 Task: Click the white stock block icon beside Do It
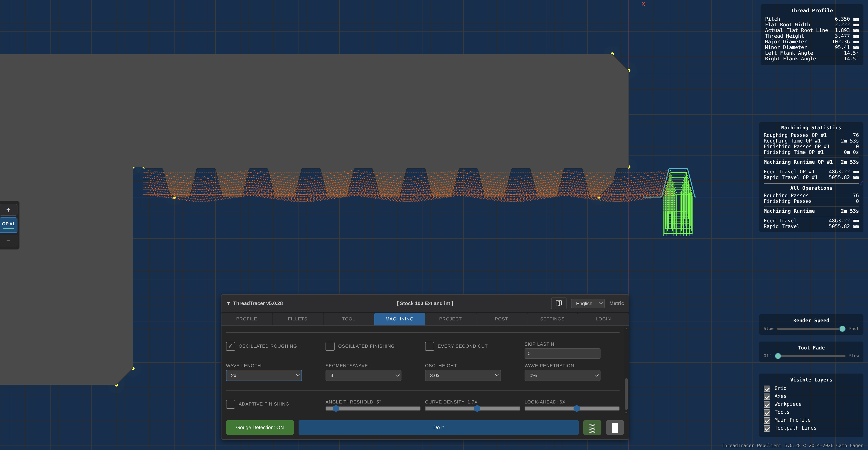pyautogui.click(x=615, y=427)
